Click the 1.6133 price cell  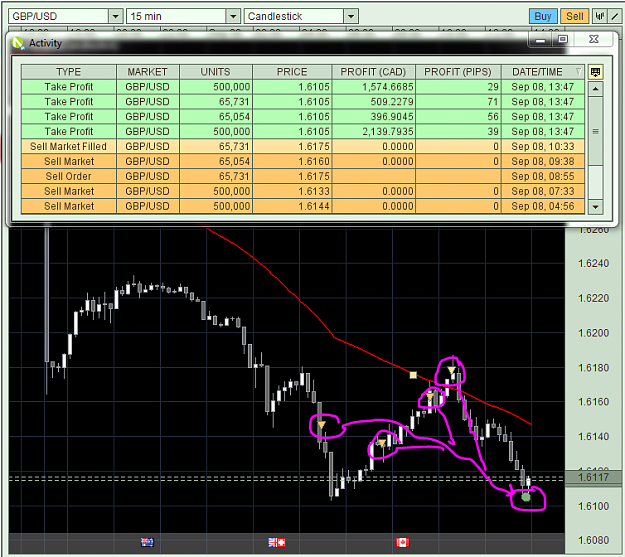pos(292,191)
